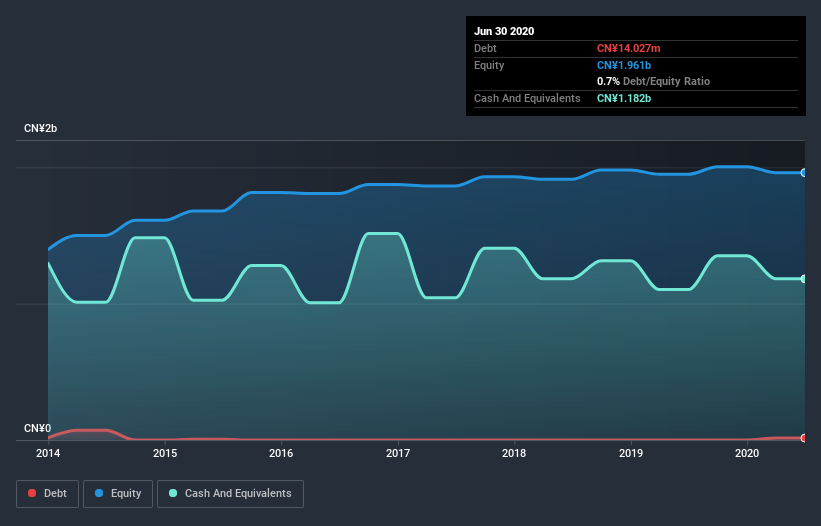Viewport: 821px width, 526px height.
Task: Click the 2015 x-axis label
Action: (x=165, y=453)
